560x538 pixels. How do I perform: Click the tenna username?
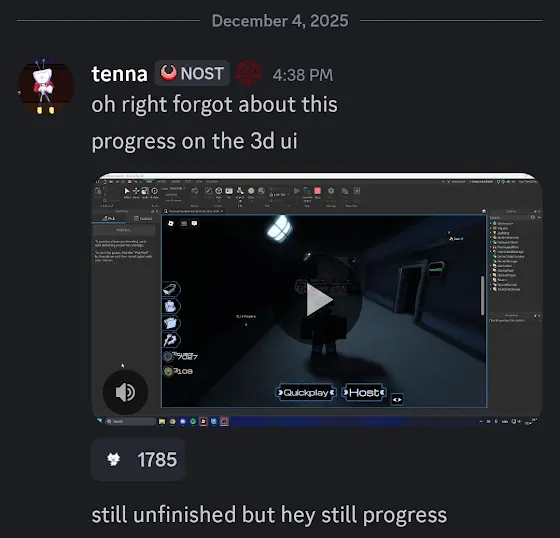(x=119, y=74)
